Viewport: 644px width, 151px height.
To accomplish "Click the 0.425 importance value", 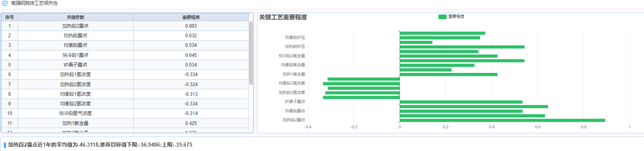I will (191, 123).
